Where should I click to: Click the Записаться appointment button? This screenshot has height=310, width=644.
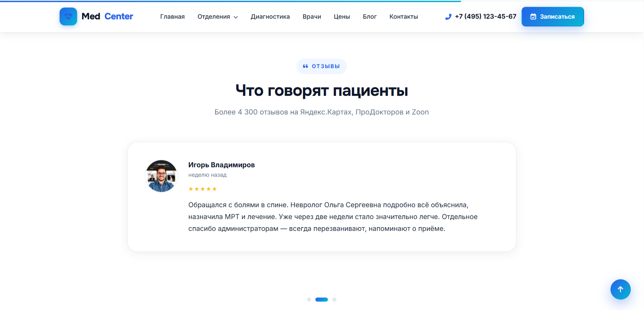pyautogui.click(x=553, y=17)
